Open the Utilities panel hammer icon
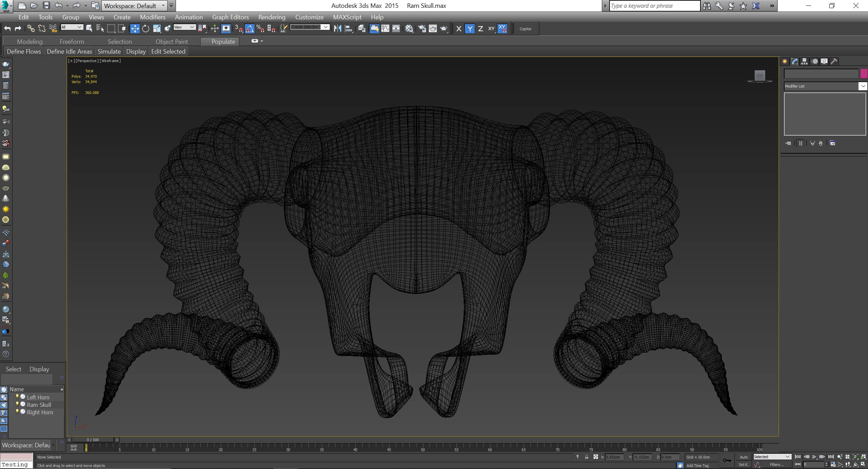Screen dimensions: 868x469 coord(834,61)
